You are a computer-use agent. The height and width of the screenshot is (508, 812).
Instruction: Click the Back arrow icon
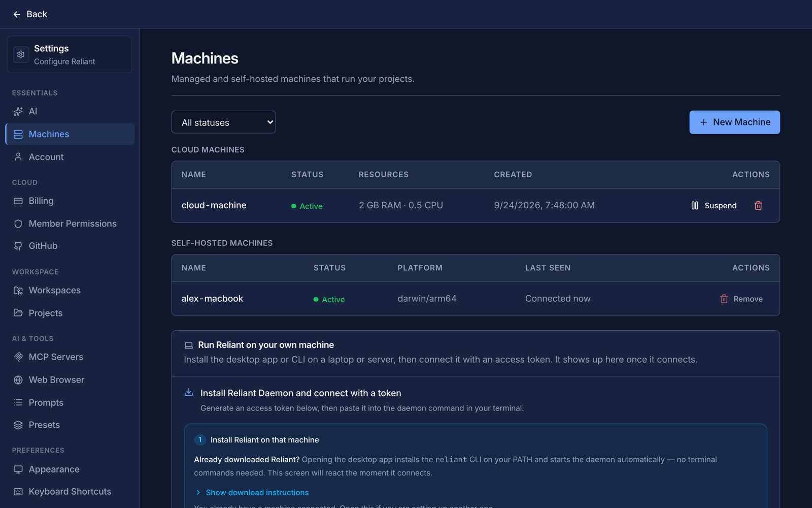point(17,14)
